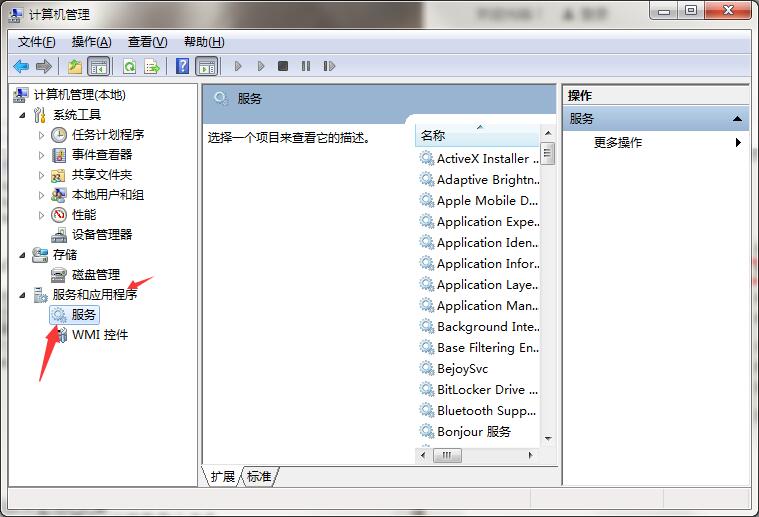Select the Bonjour 服务 entry
Image resolution: width=759 pixels, height=517 pixels.
pos(466,431)
